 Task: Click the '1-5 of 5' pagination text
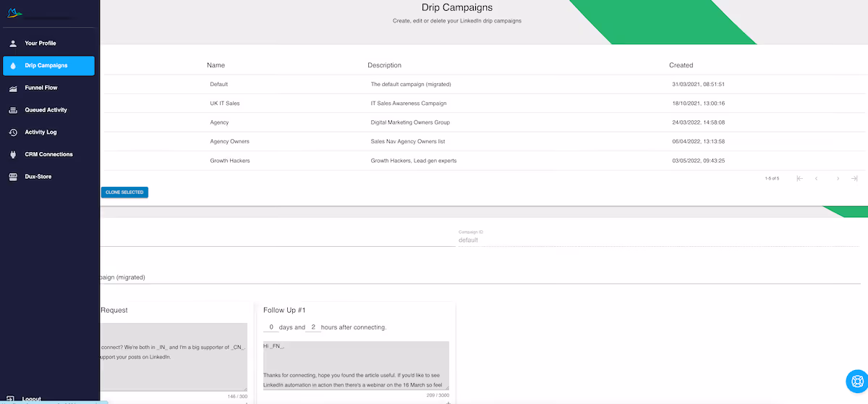(772, 178)
